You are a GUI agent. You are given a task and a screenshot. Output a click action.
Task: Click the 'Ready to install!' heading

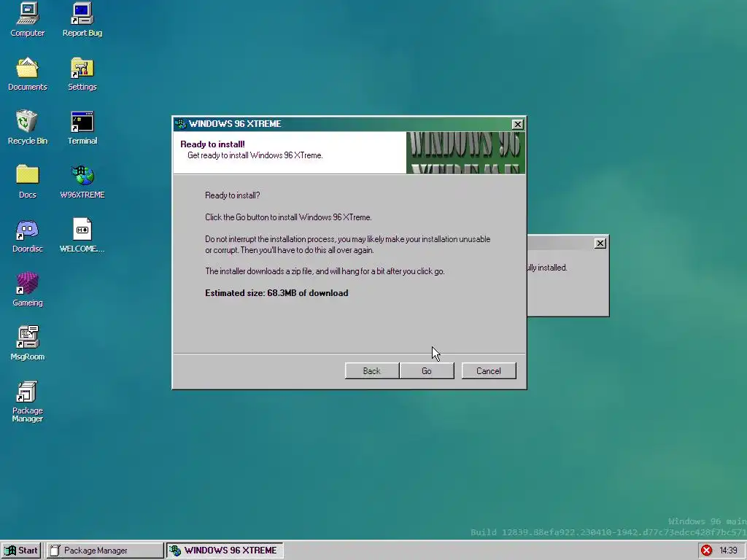pyautogui.click(x=212, y=144)
